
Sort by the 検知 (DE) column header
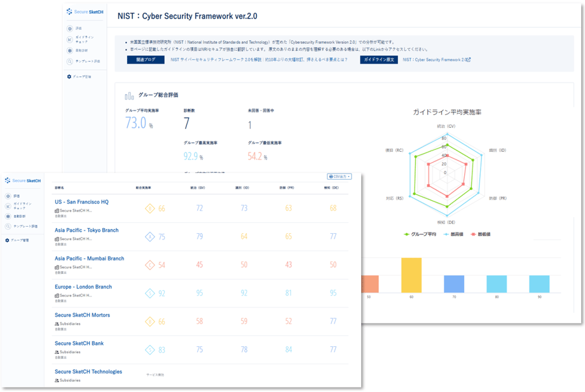(x=331, y=188)
